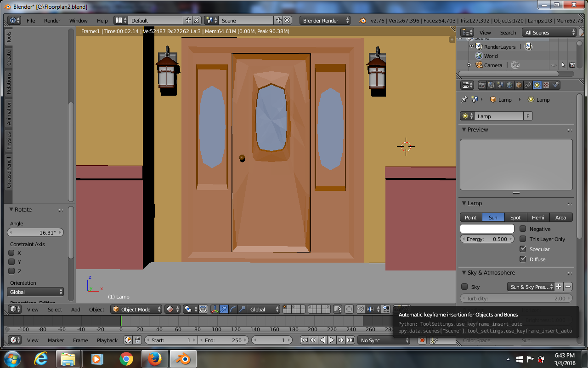
Task: Toggle the timeline lock range padlock icon
Action: pos(137,340)
